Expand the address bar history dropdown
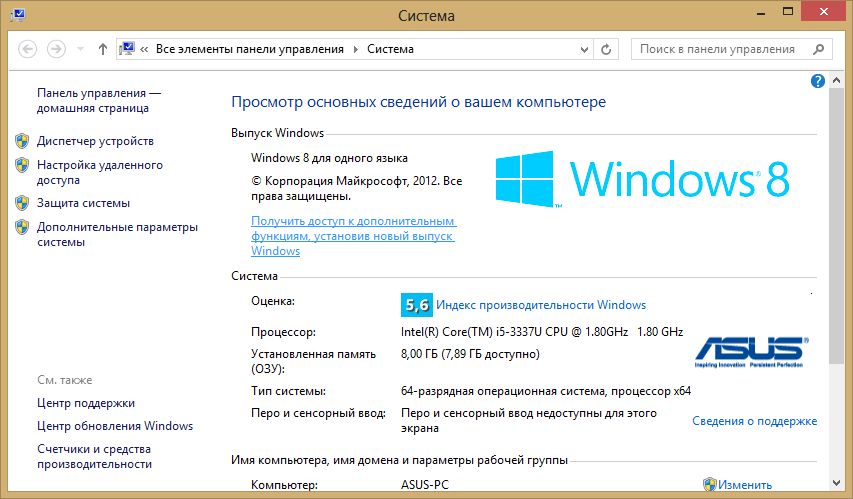Viewport: 853px width, 499px height. (582, 49)
